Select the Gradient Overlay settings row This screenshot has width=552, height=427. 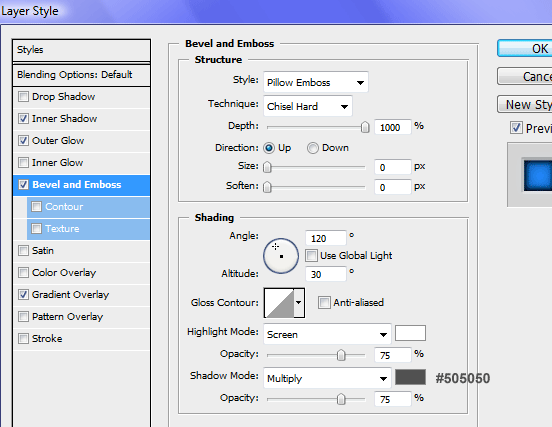pos(81,295)
